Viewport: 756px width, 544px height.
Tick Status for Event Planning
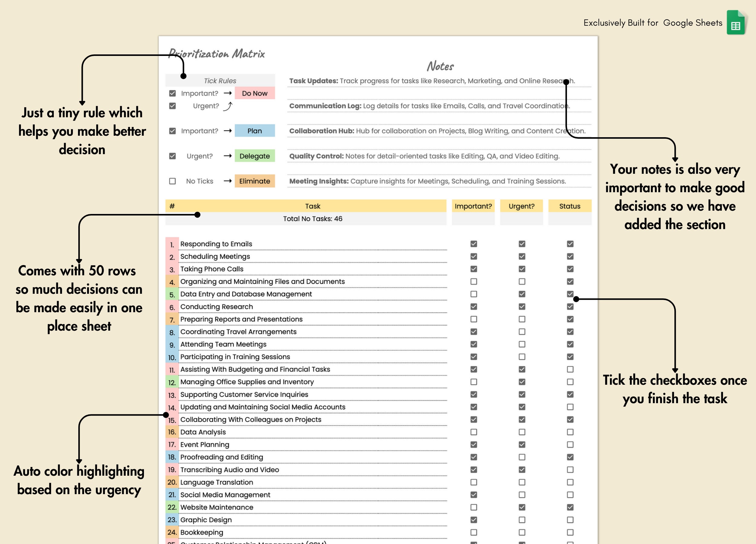tap(570, 445)
